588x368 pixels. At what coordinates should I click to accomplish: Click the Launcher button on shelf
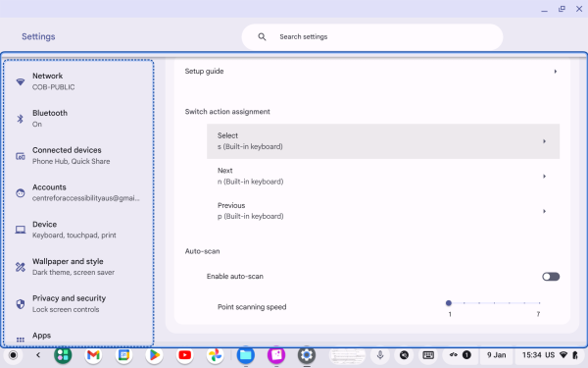pyautogui.click(x=13, y=355)
